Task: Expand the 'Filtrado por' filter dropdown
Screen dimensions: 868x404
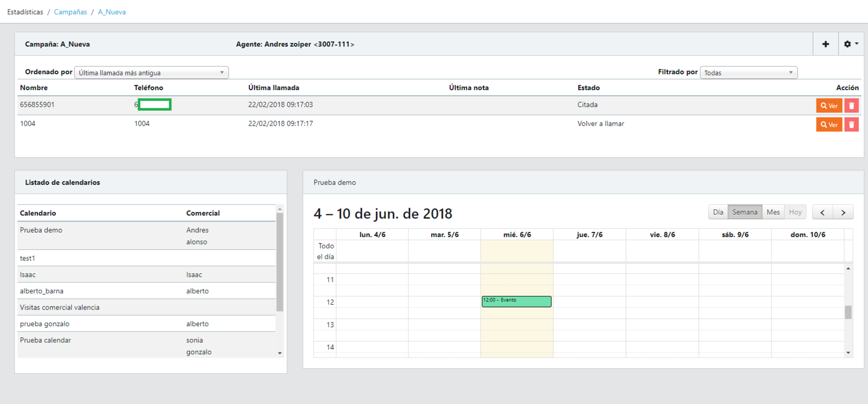Action: pos(748,73)
